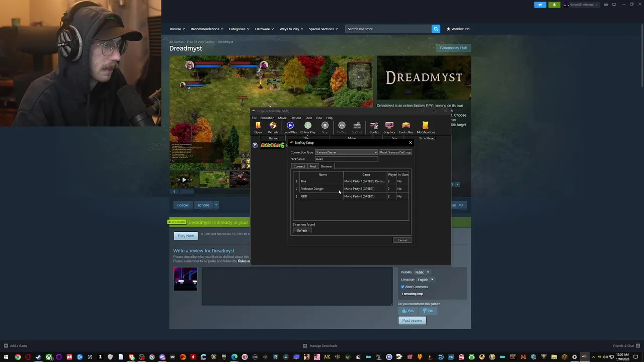Open the Emulation menu in Dolphin
This screenshot has height=362, width=644.
267,118
